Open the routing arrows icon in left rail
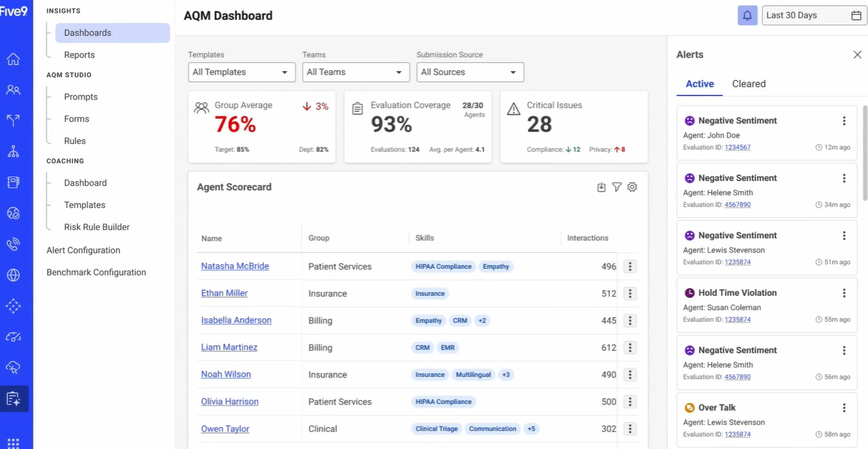 click(13, 121)
